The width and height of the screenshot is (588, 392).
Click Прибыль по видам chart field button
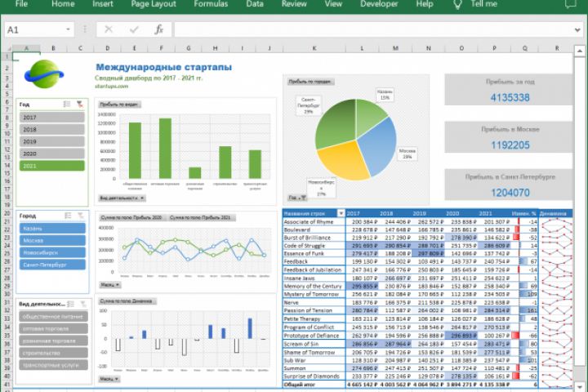coord(119,105)
